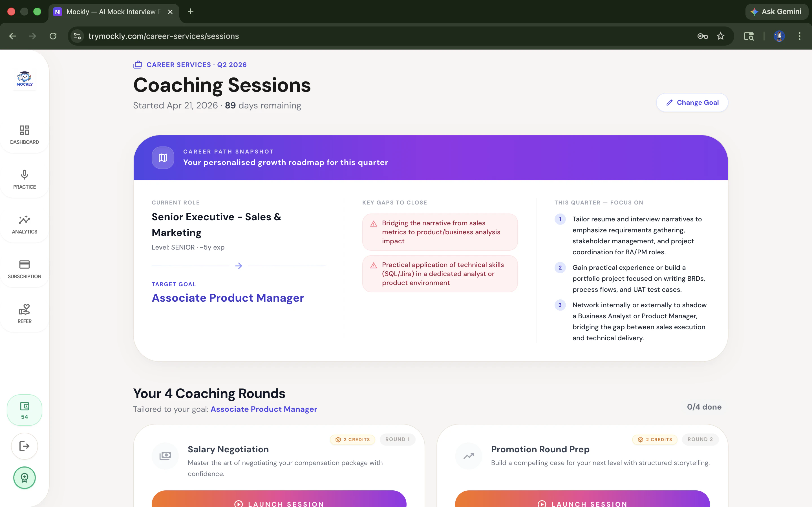Screen dimensions: 812x507
Task: Go to the Analytics sidebar section
Action: click(25, 224)
